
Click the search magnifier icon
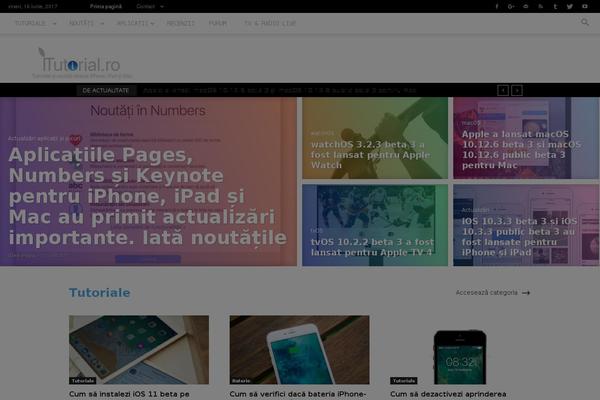point(585,22)
